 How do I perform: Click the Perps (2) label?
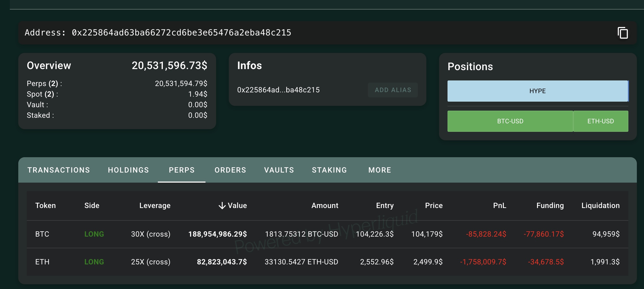point(44,84)
